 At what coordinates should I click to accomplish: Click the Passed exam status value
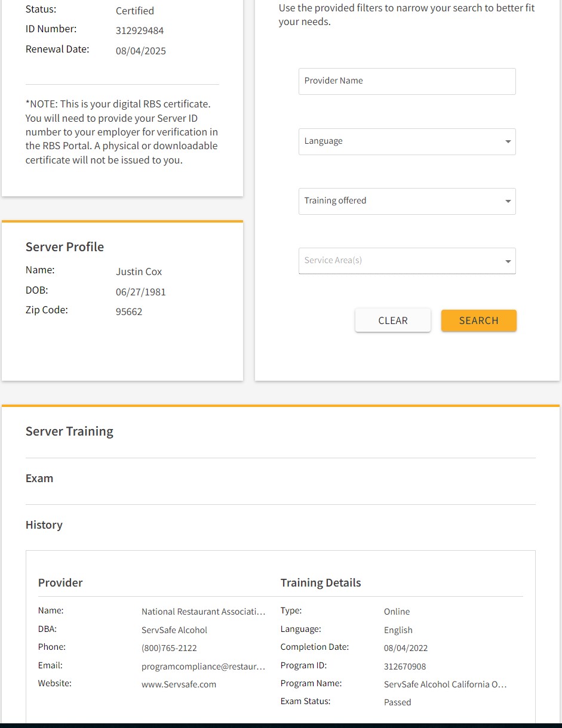(397, 702)
